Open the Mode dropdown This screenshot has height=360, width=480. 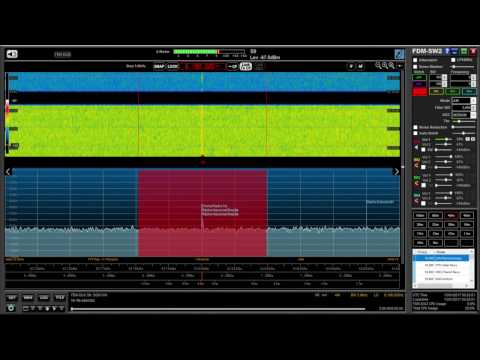click(464, 100)
